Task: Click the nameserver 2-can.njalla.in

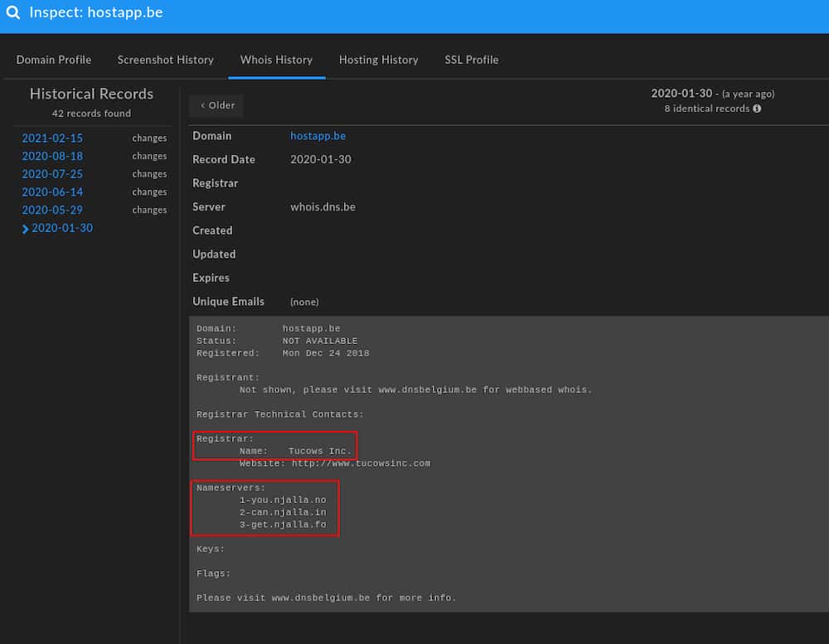Action: pyautogui.click(x=283, y=512)
